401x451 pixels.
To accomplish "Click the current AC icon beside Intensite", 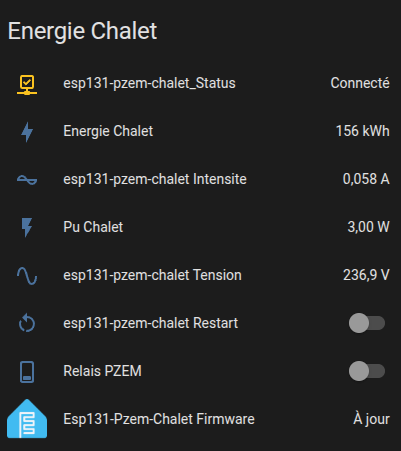I will 27,180.
